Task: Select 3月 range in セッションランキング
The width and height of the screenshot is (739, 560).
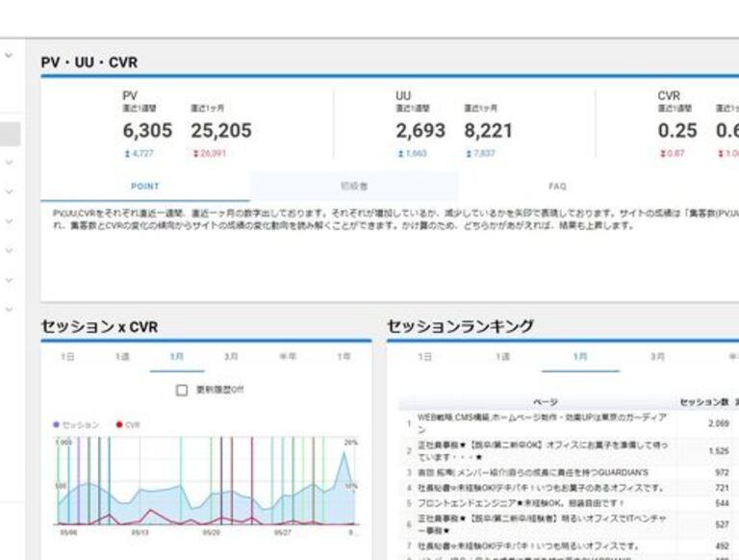Action: click(x=656, y=357)
